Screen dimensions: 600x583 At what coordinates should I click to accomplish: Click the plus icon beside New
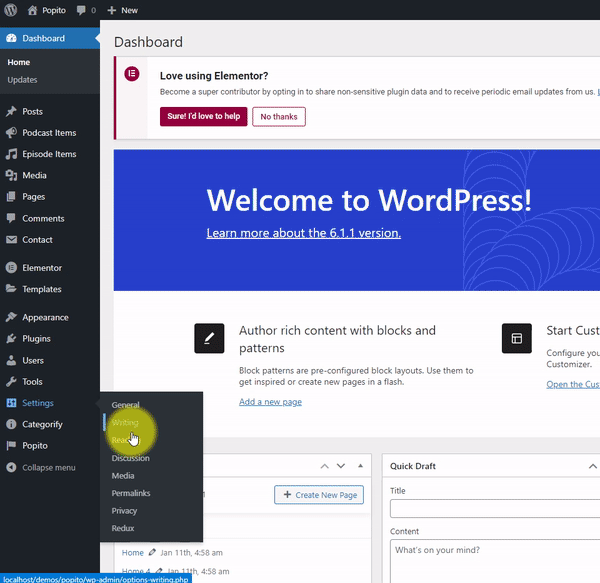point(111,10)
